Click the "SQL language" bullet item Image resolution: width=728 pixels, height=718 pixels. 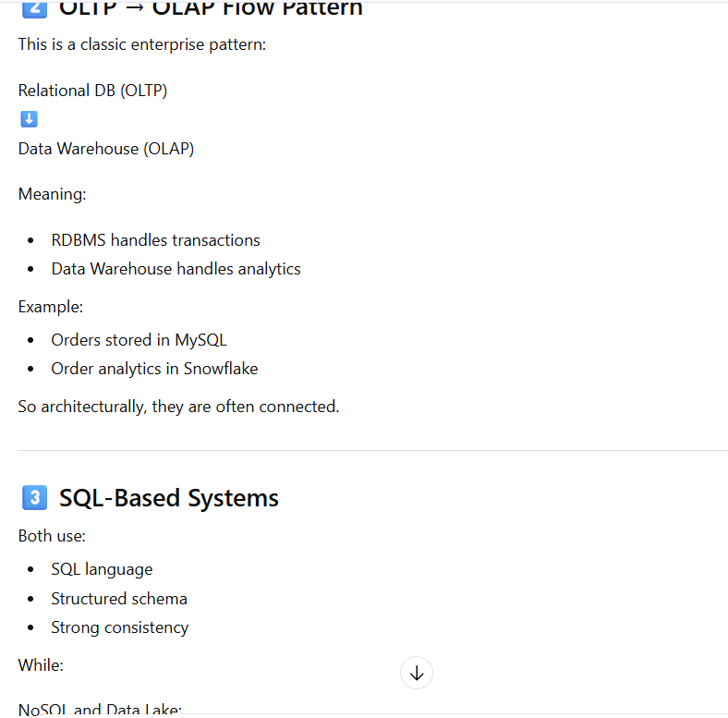click(102, 569)
